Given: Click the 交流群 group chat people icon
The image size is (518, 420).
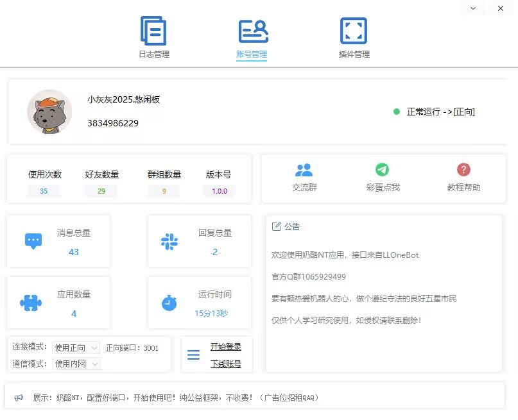Looking at the screenshot, I should pos(304,169).
